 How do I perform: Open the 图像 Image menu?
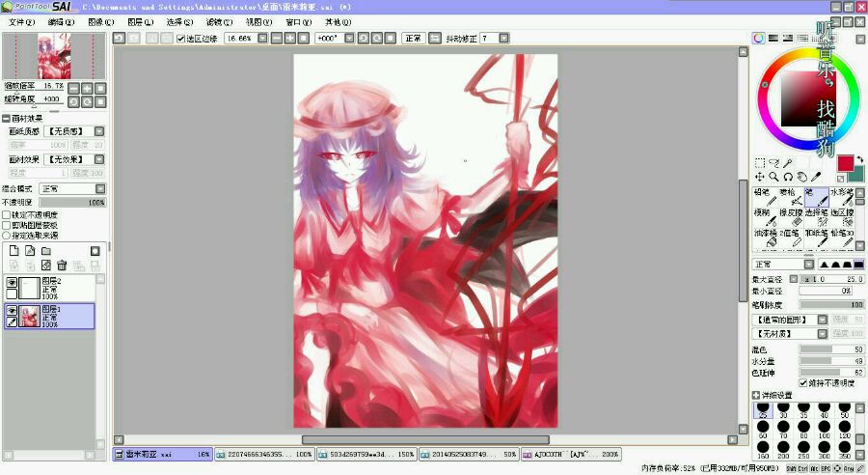coord(100,22)
